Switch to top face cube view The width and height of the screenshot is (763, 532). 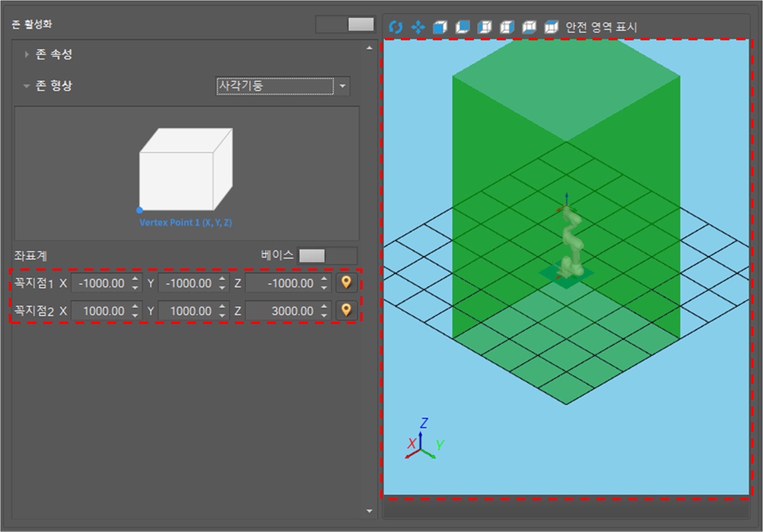click(551, 27)
